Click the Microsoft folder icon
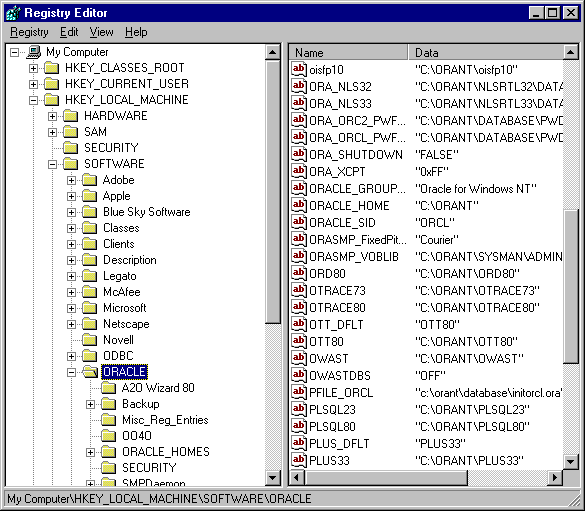Viewport: 585px width, 511px height. pos(90,308)
